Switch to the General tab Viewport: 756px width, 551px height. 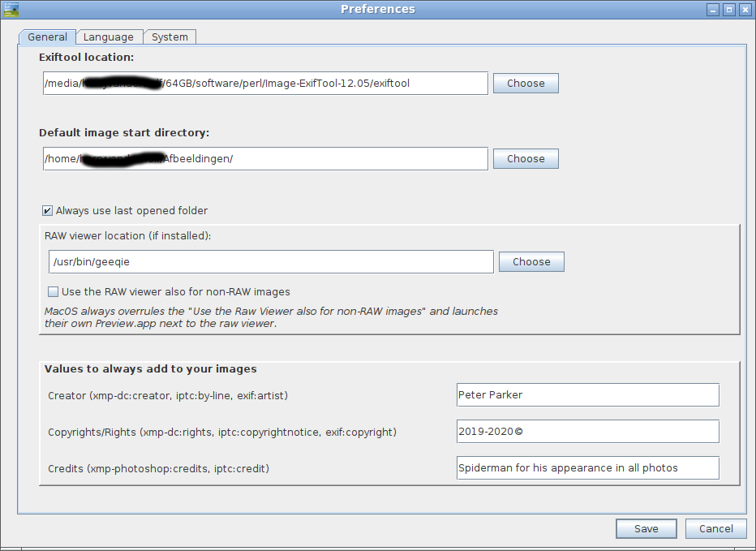(x=47, y=37)
